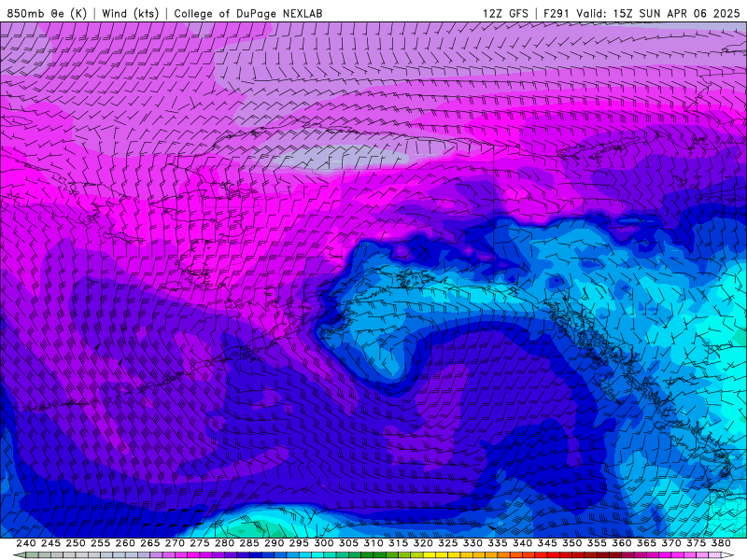Click the '850mb θe (K)' title label
The width and height of the screenshot is (747, 560).
(x=47, y=13)
